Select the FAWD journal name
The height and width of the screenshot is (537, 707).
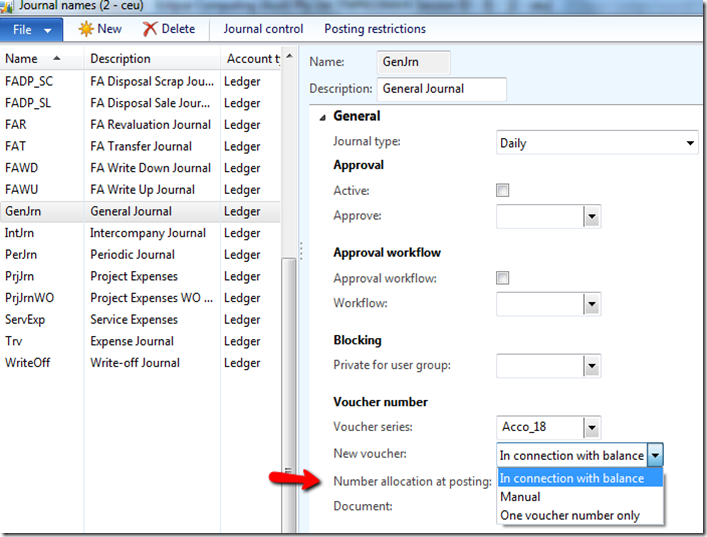point(21,168)
